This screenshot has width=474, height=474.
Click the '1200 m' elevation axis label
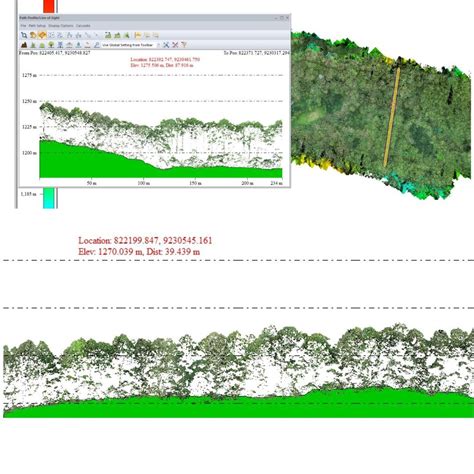[x=29, y=153]
